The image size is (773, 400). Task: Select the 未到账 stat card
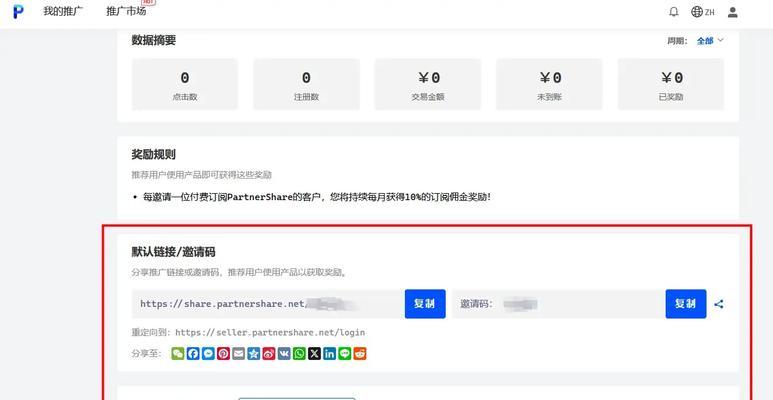coord(549,84)
